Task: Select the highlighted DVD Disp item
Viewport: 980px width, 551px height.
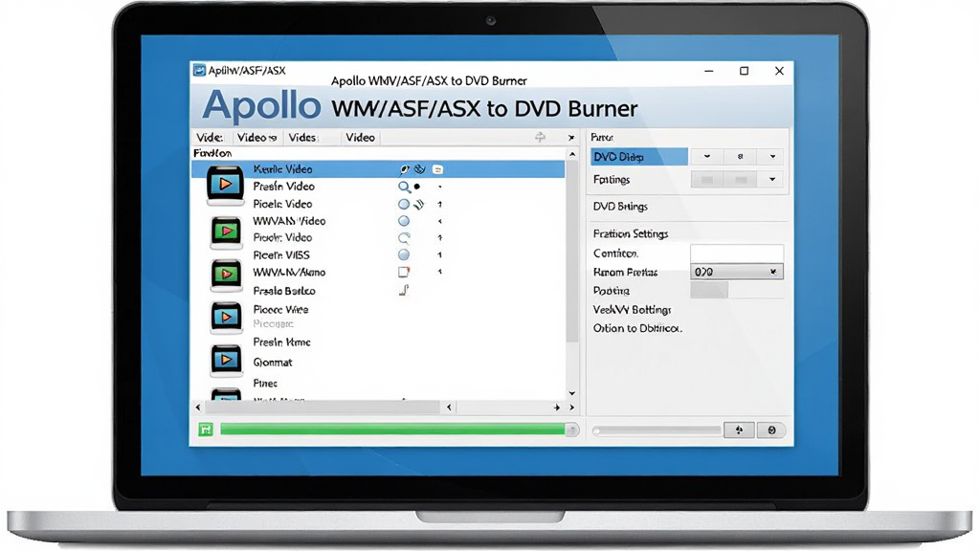Action: coord(638,157)
